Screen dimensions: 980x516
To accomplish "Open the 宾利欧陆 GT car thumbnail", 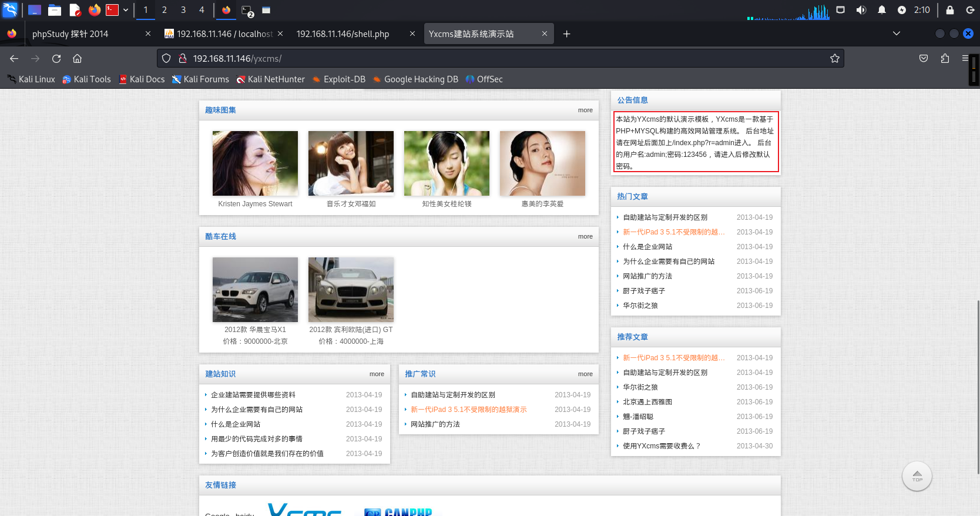I will (x=351, y=290).
